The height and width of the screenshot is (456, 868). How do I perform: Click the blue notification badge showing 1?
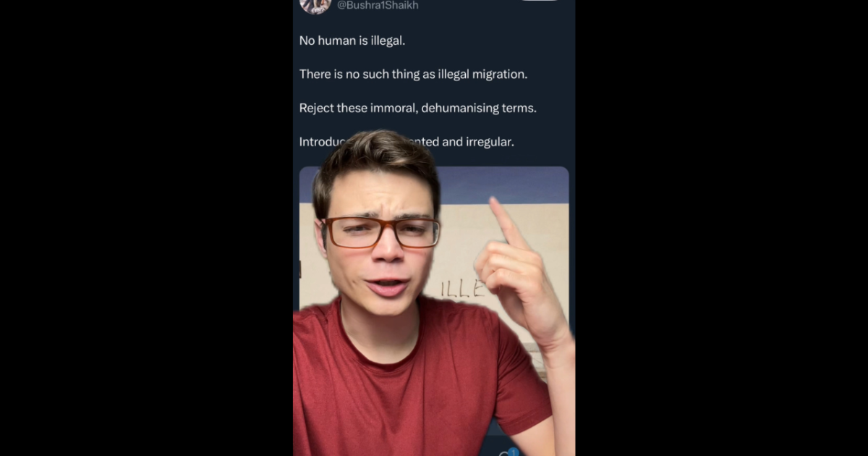coord(513,452)
